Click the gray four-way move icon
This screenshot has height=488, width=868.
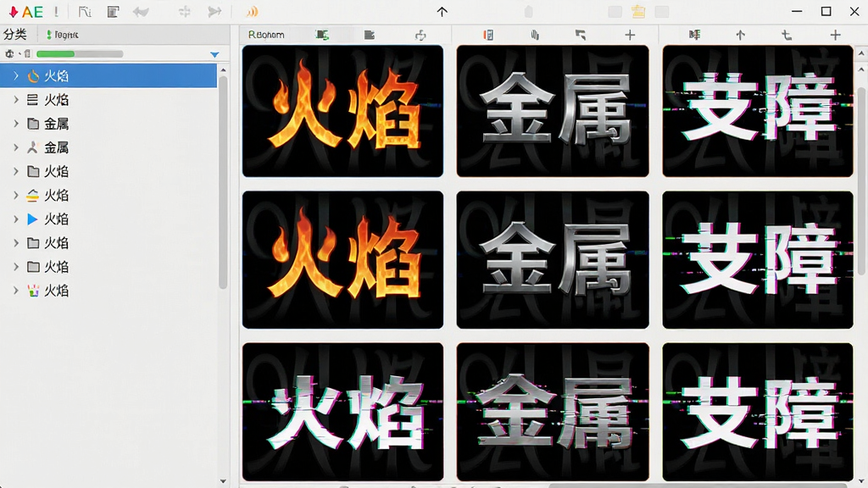pyautogui.click(x=184, y=12)
